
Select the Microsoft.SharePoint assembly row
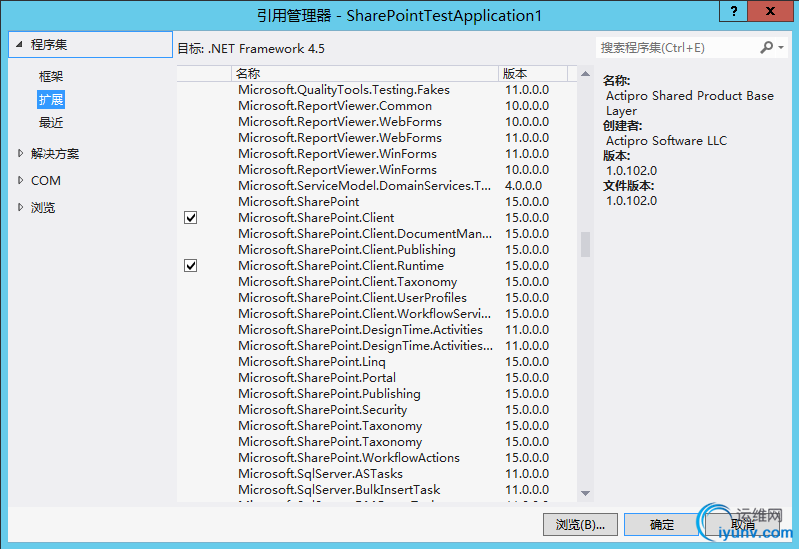click(x=377, y=201)
